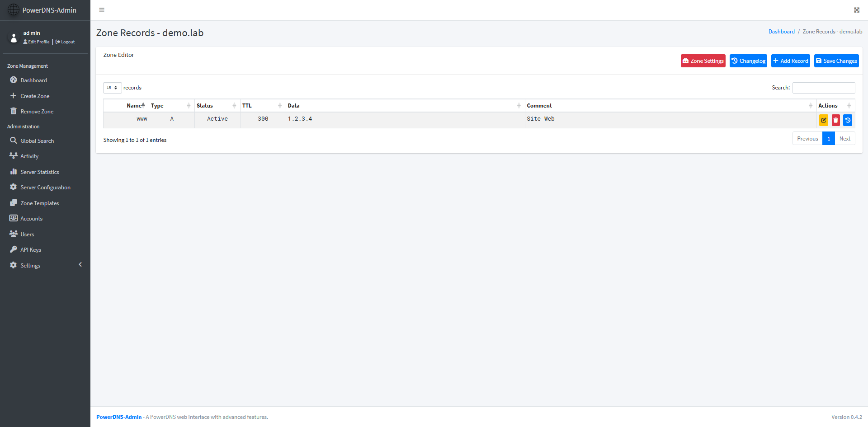
Task: Click the Dashboard breadcrumb link
Action: point(781,32)
